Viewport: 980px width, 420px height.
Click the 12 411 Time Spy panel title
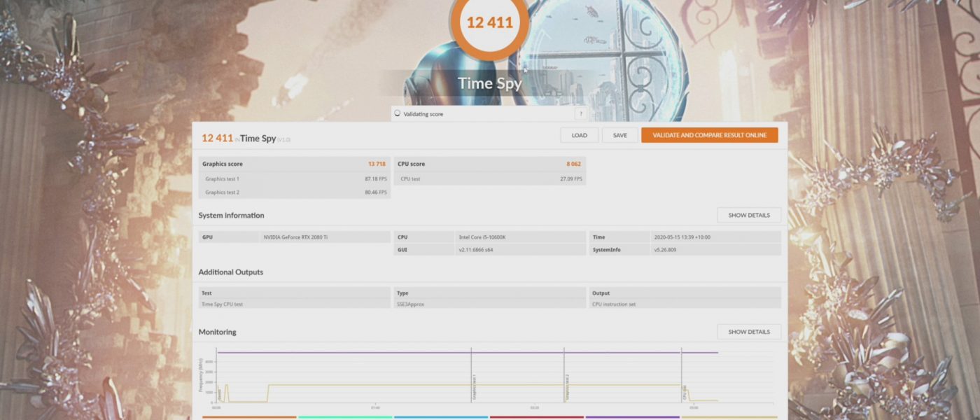[x=246, y=138]
